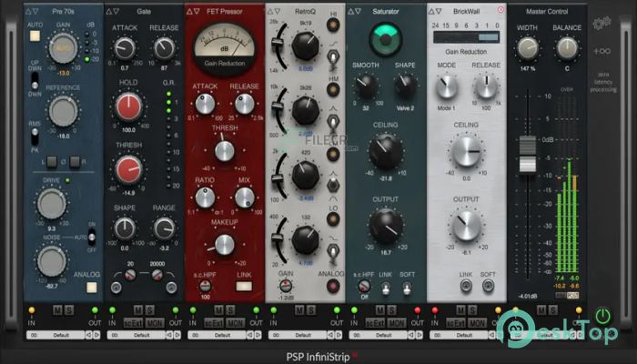Mute the Saturator module
Image resolution: width=637 pixels, height=364 pixels.
[x=379, y=310]
